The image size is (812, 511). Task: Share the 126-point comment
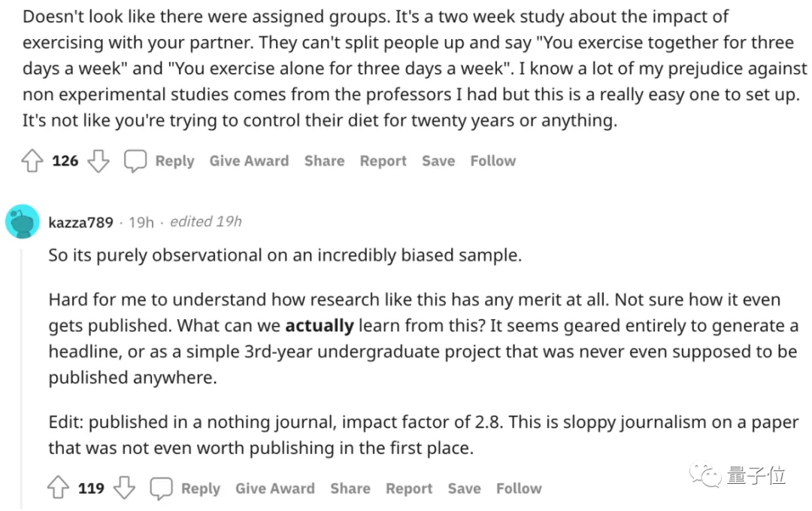point(324,160)
